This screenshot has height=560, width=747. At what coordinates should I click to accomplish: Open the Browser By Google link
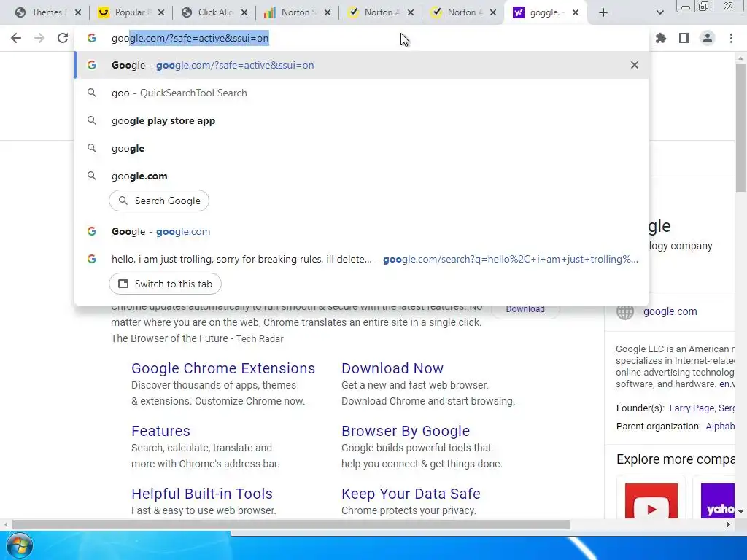[406, 430]
